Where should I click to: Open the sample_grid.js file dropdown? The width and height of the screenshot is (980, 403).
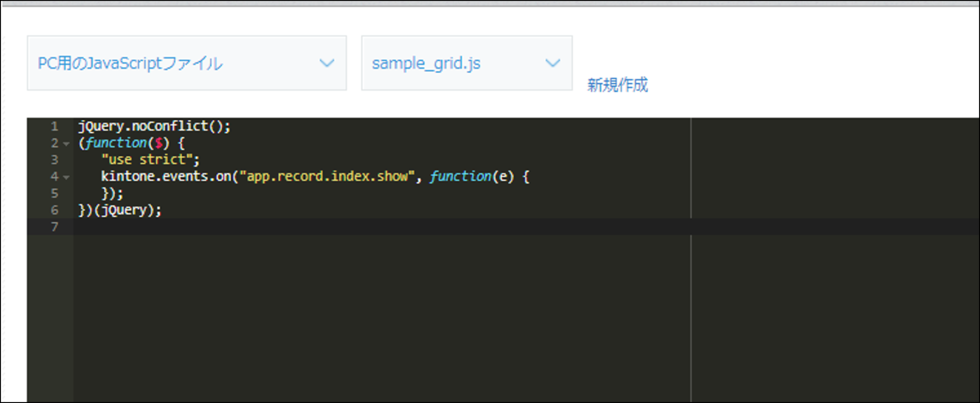[x=467, y=63]
